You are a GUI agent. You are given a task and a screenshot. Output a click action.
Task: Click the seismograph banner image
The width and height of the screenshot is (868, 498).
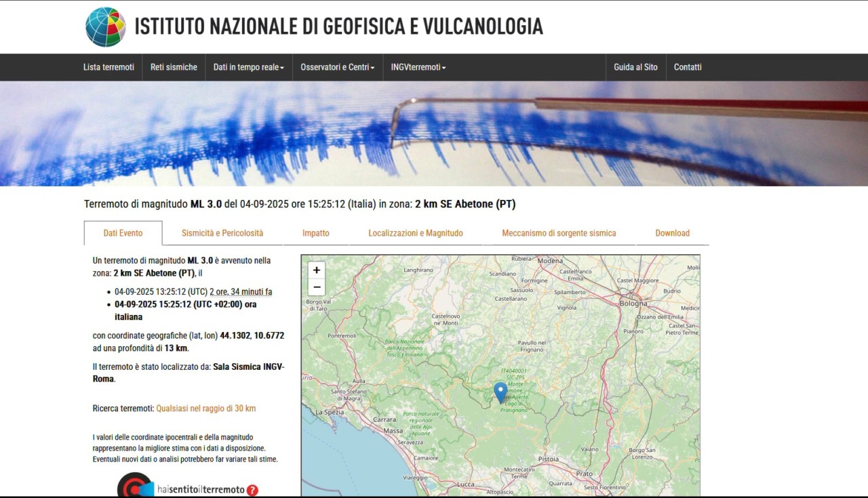coord(434,133)
